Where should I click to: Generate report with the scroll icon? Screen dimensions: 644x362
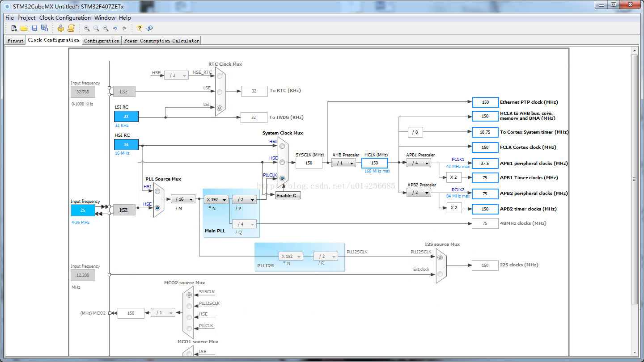coord(71,28)
